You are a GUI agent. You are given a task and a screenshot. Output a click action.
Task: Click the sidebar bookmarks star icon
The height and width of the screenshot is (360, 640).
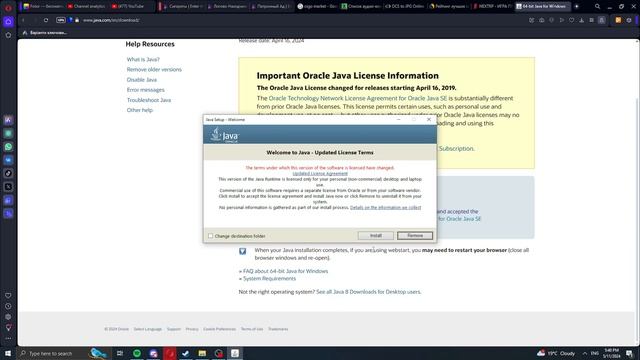(8, 35)
